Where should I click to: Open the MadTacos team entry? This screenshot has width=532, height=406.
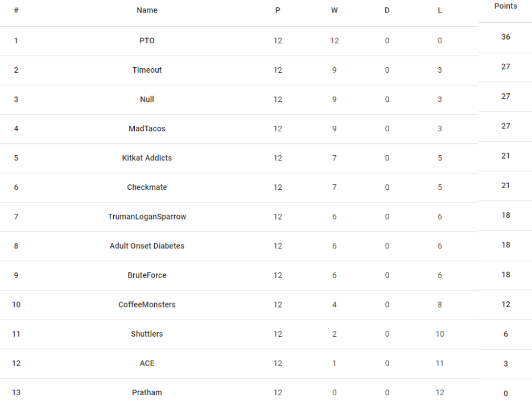click(147, 129)
